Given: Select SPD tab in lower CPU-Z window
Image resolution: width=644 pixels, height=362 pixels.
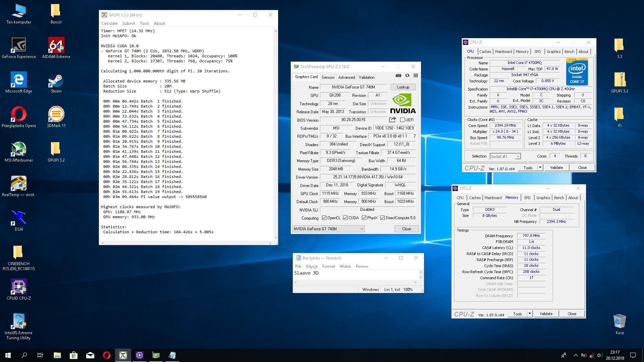Looking at the screenshot, I should 527,198.
